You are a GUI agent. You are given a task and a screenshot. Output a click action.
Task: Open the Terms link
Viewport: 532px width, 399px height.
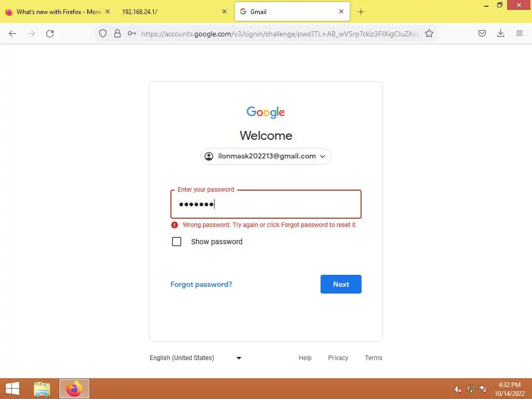click(x=374, y=358)
